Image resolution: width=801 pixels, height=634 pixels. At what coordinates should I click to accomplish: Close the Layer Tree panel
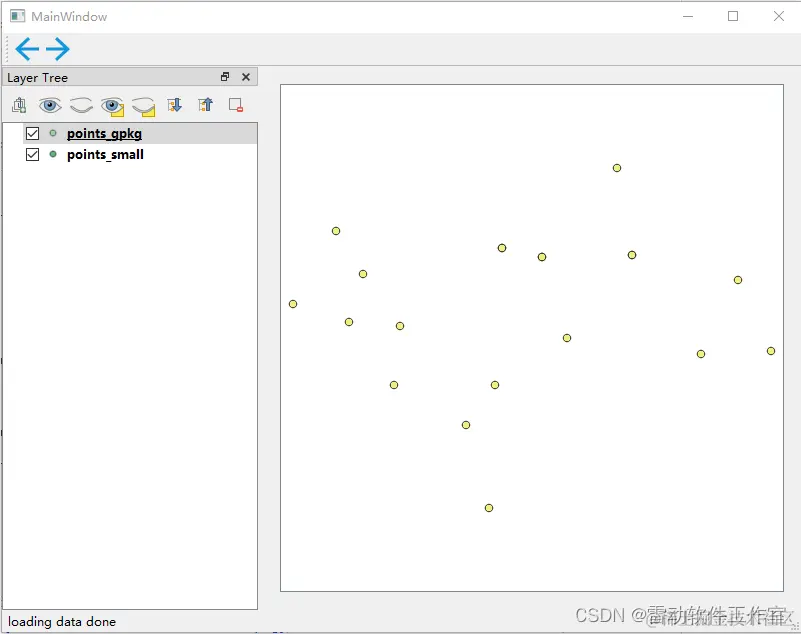point(246,77)
